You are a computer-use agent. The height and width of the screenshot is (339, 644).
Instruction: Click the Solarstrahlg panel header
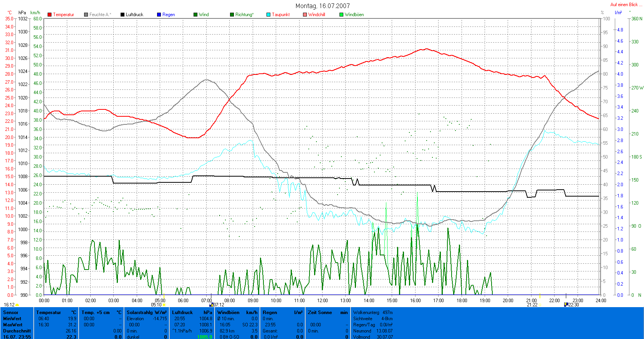(147, 313)
